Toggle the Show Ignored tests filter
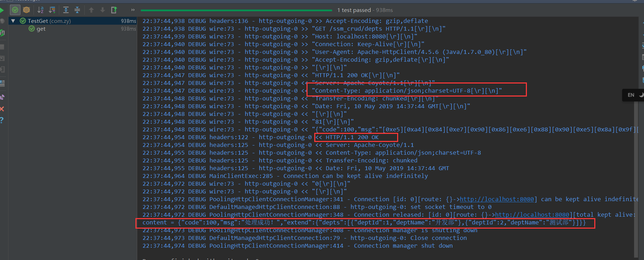The image size is (644, 260). [26, 10]
